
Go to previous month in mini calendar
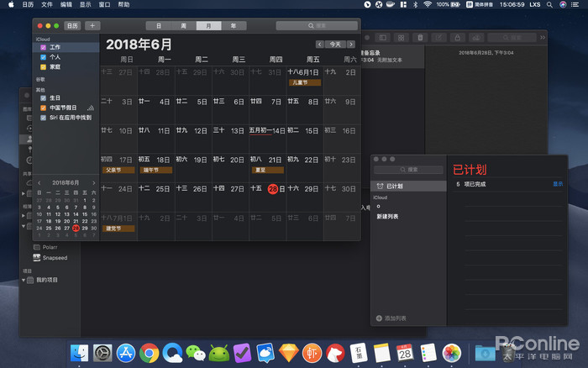point(39,182)
